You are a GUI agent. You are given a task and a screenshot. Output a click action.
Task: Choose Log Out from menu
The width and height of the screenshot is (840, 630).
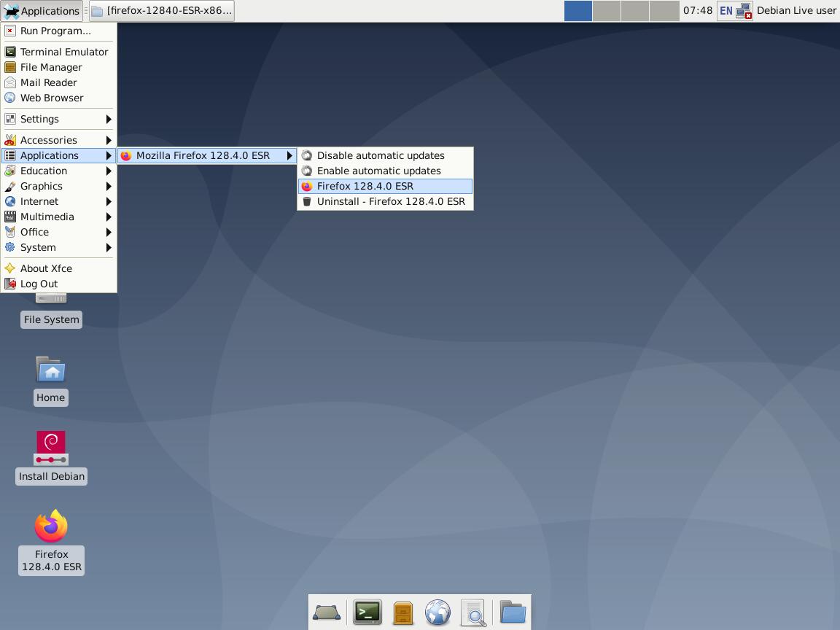coord(58,284)
